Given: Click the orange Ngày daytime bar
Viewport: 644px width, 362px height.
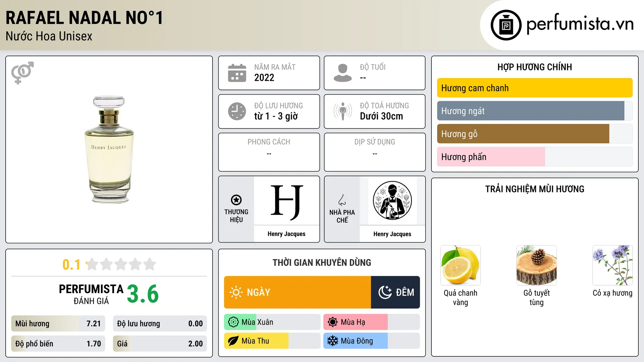Looking at the screenshot, I should [297, 292].
